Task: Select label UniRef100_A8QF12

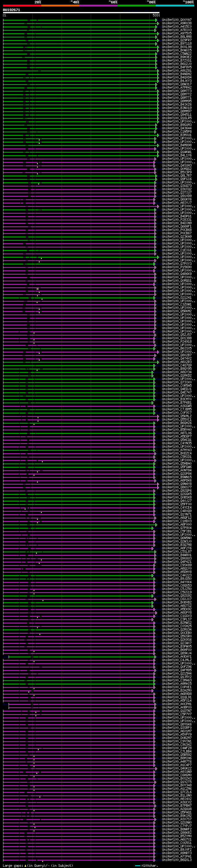Action: (x=177, y=518)
